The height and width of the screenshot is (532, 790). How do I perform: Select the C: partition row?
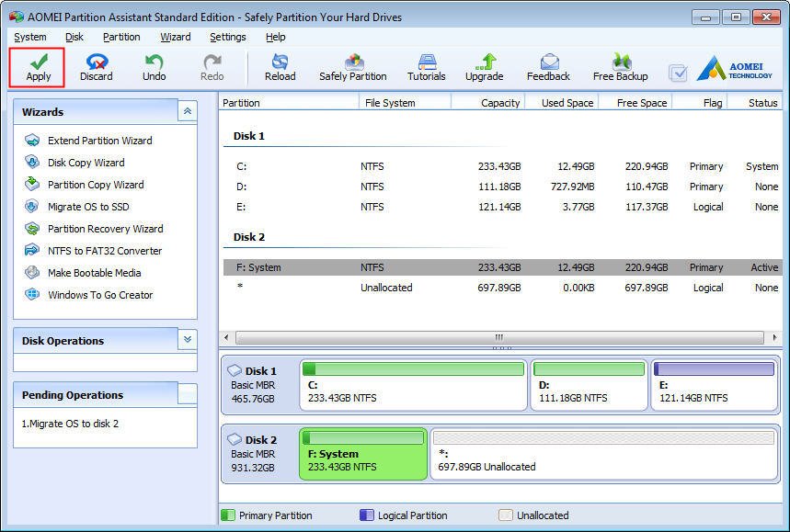point(502,166)
